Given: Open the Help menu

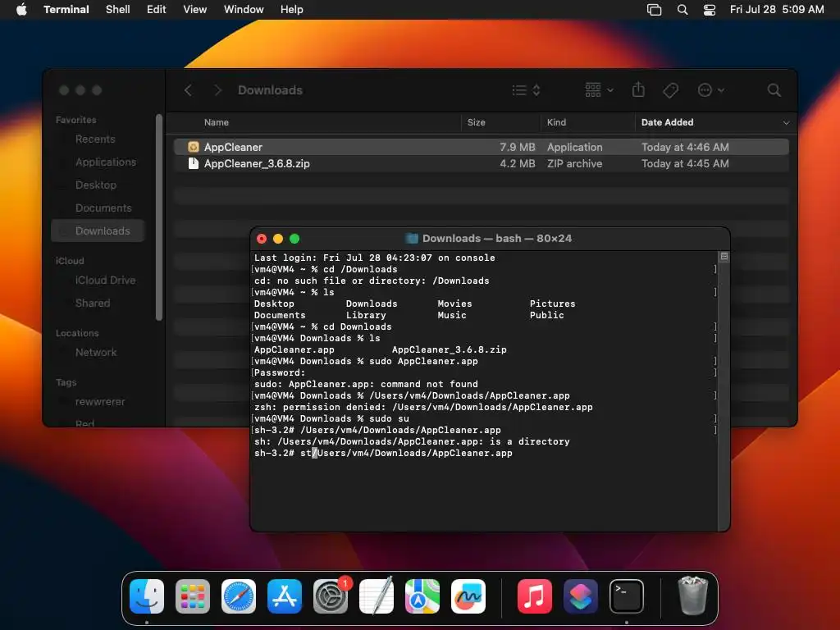Looking at the screenshot, I should coord(292,10).
